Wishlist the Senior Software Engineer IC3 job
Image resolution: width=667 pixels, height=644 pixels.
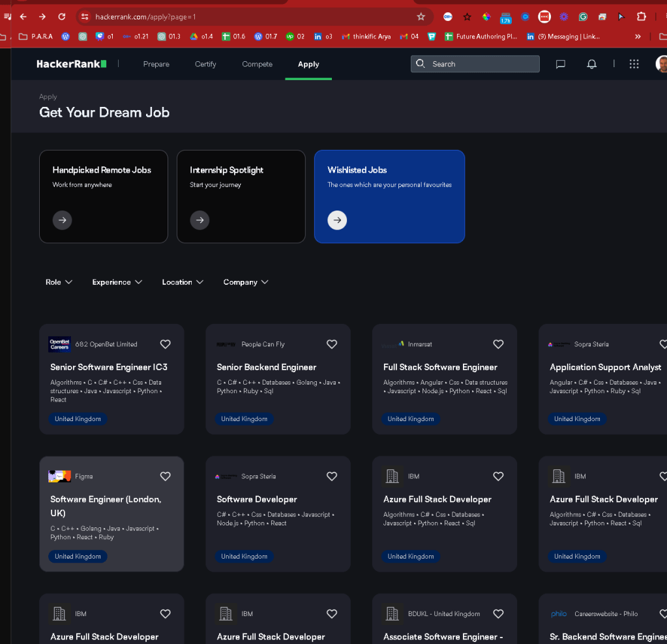click(165, 344)
